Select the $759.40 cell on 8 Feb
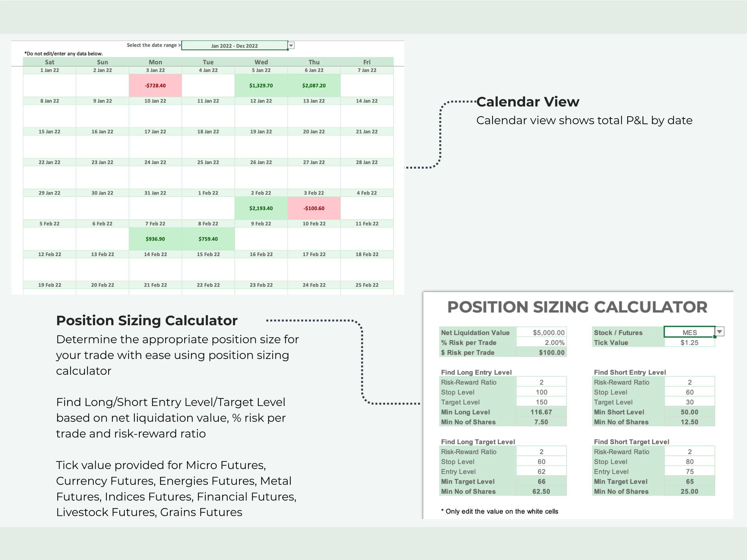This screenshot has width=747, height=560. [x=208, y=239]
